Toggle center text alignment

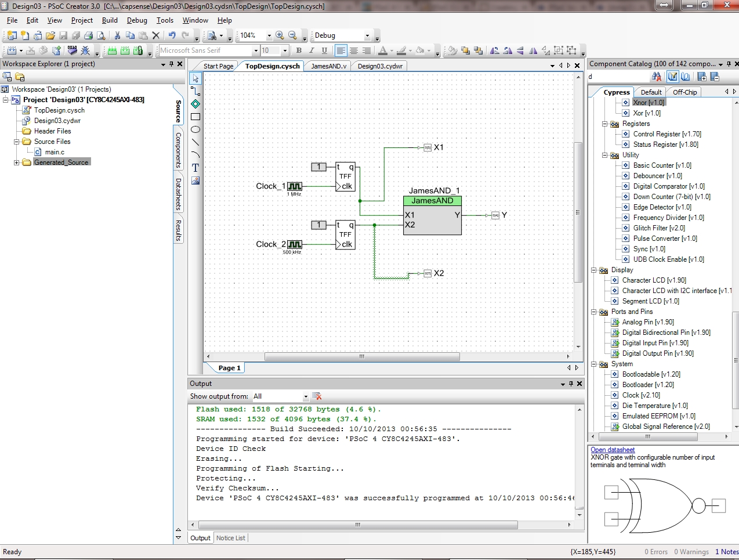point(353,50)
